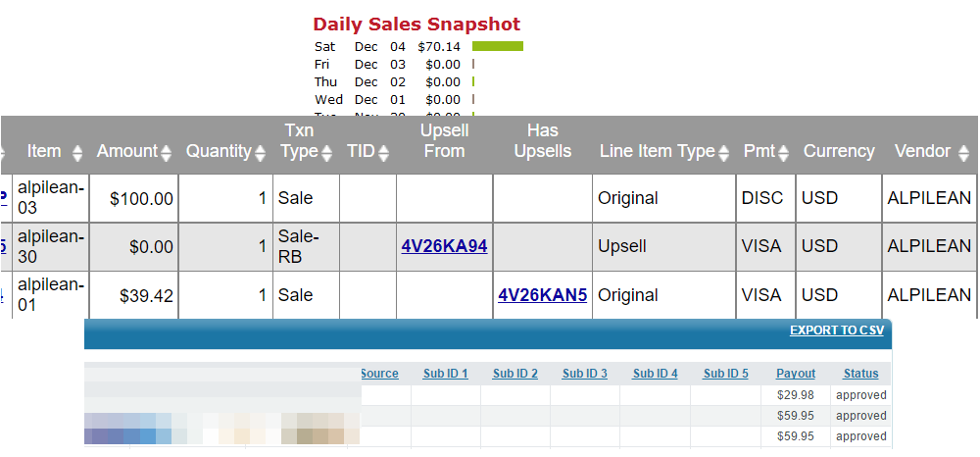Image resolution: width=980 pixels, height=457 pixels.
Task: Click the green Saturday sales bar
Action: click(497, 46)
